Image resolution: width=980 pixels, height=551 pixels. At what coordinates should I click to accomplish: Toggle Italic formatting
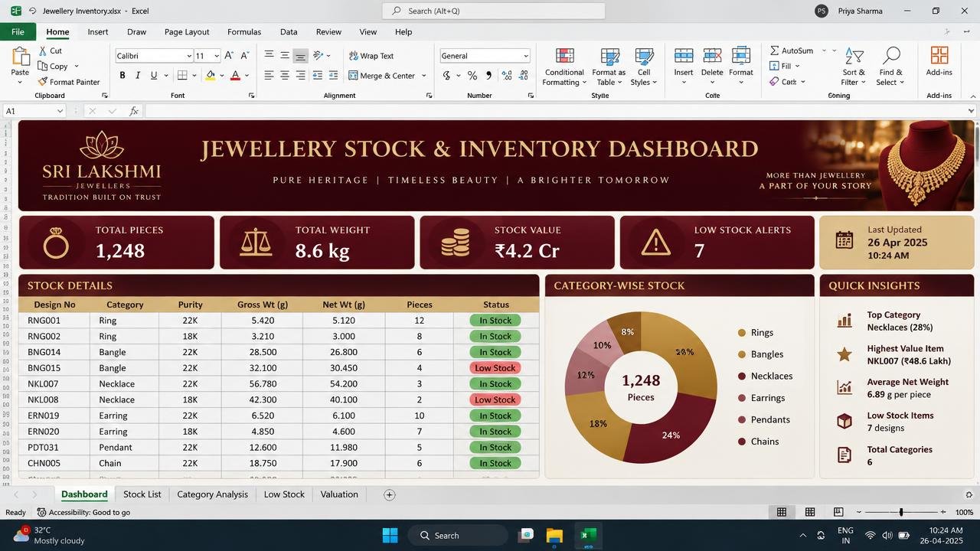[x=138, y=76]
